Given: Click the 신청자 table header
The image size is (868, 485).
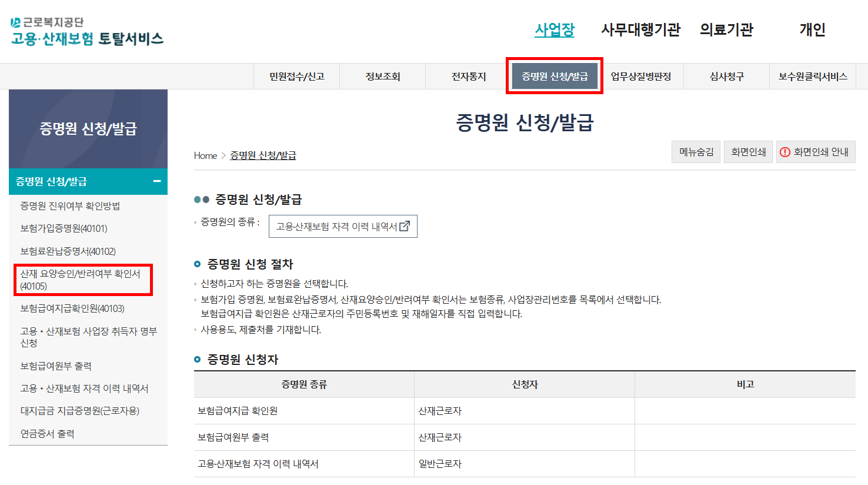Looking at the screenshot, I should coord(525,384).
